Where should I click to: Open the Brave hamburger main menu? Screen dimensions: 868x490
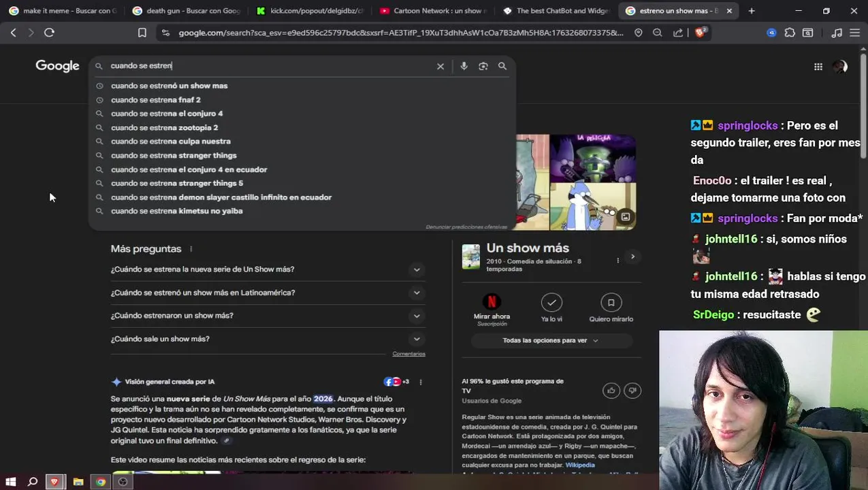tap(855, 33)
